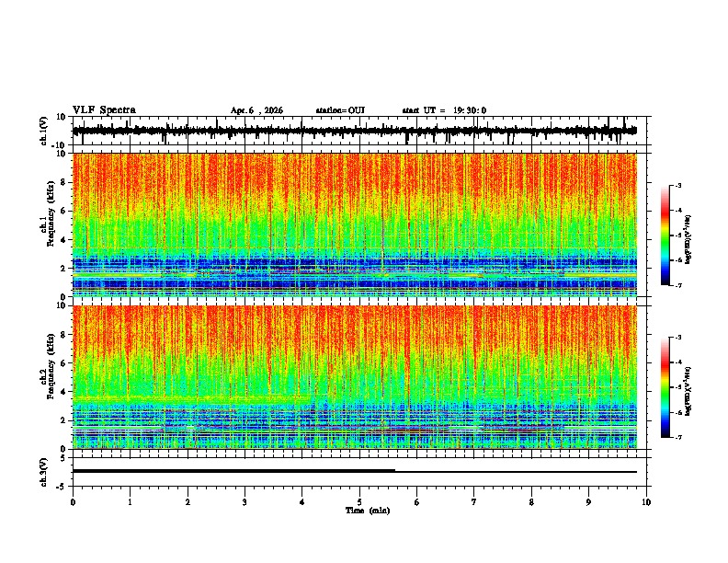728x563 pixels.
Task: Click the date 'Apr. 6 , 2026'
Action: 256,110
